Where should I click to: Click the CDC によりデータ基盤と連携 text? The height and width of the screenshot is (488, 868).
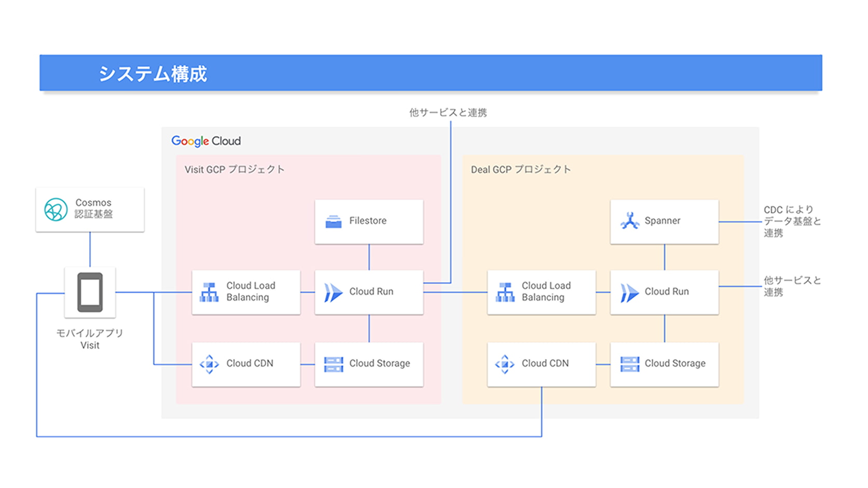tap(791, 221)
